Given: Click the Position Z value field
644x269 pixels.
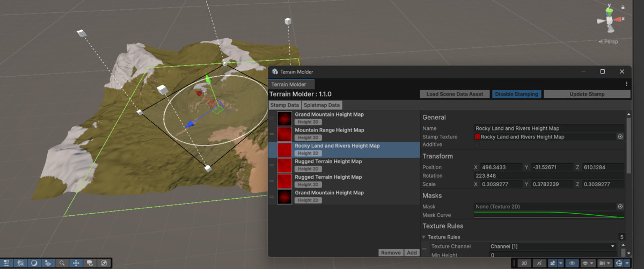Looking at the screenshot, I should coord(603,168).
